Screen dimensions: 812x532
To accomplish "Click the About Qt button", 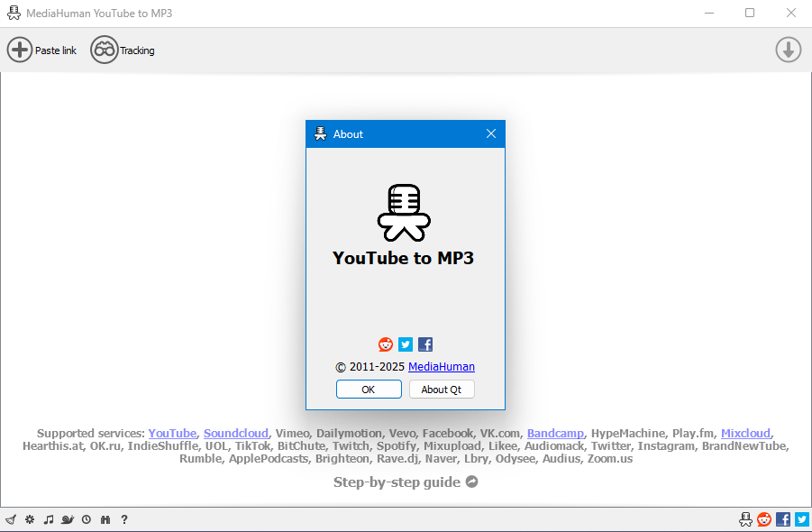I will click(442, 390).
